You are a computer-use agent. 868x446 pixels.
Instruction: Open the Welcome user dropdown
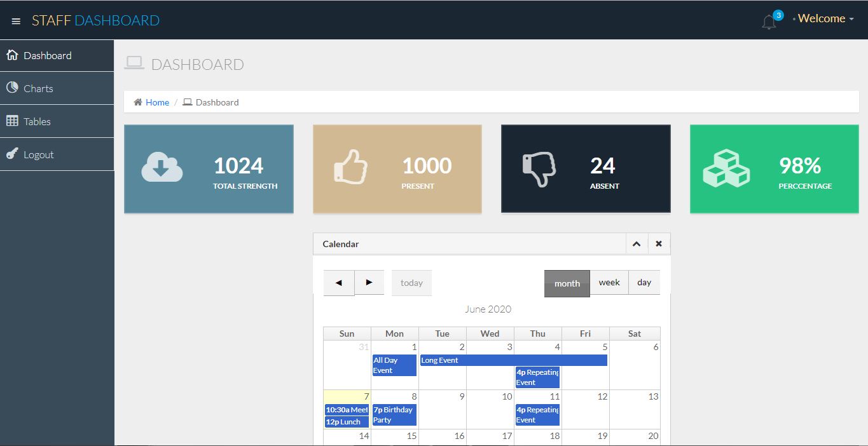825,19
